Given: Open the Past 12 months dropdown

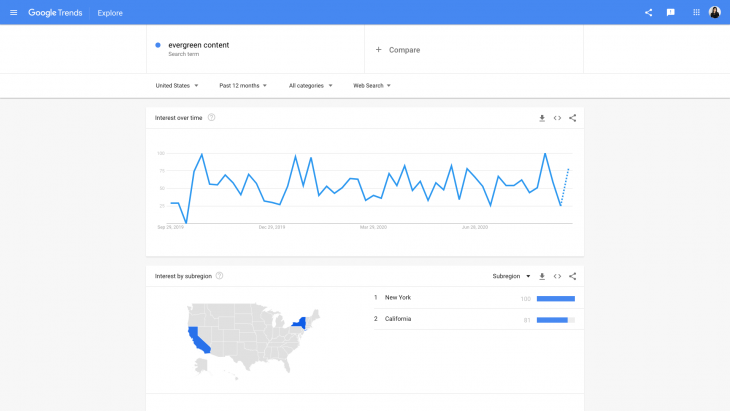Looking at the screenshot, I should tap(243, 86).
